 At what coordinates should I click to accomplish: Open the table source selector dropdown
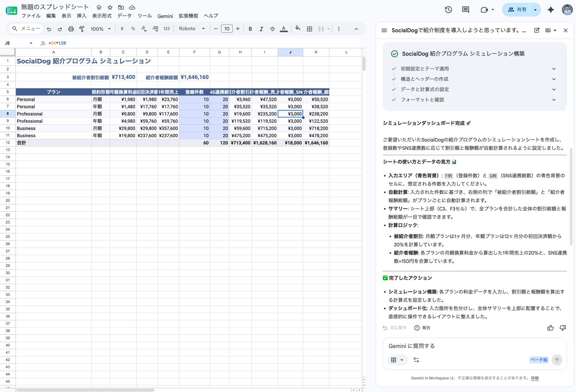coord(397,360)
